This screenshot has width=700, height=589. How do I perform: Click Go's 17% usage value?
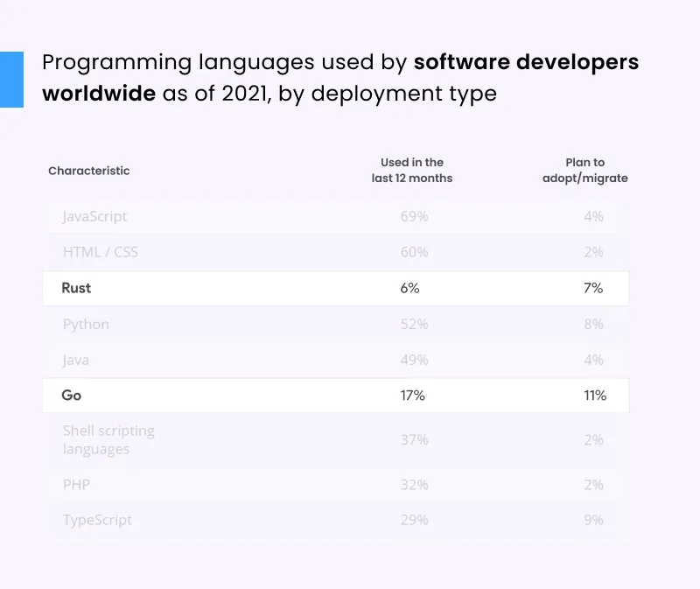(413, 395)
